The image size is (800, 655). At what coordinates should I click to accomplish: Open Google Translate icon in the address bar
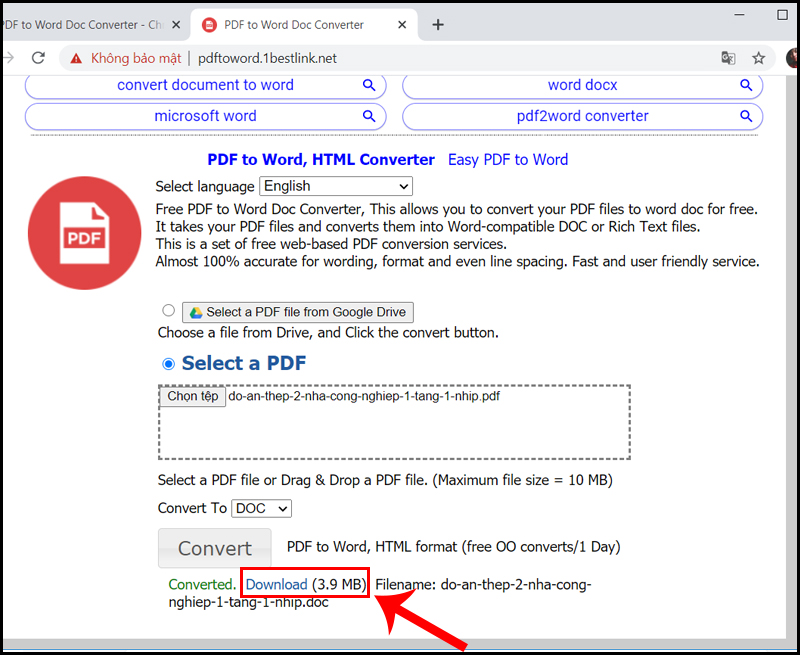click(x=729, y=58)
